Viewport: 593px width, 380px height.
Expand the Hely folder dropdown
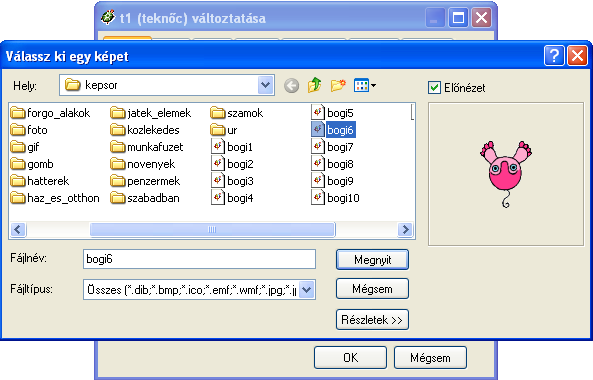(265, 85)
